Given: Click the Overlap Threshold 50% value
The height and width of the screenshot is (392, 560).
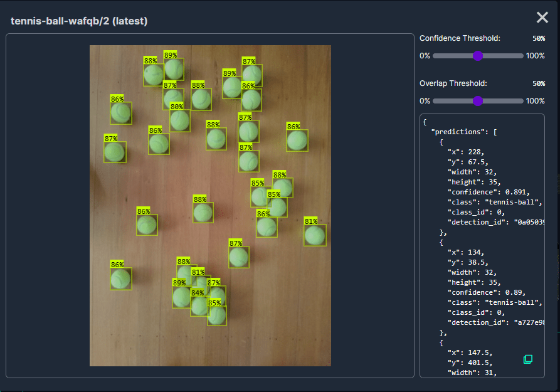Looking at the screenshot, I should coord(538,83).
